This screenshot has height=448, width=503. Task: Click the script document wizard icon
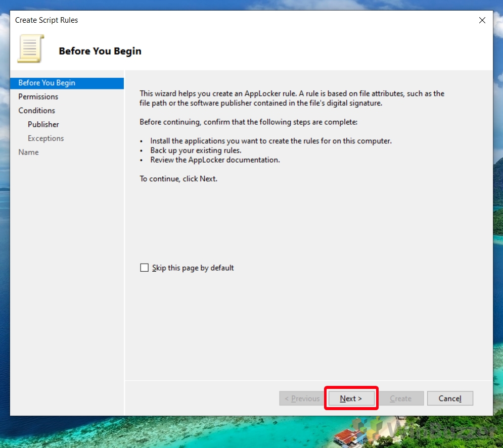pos(30,48)
